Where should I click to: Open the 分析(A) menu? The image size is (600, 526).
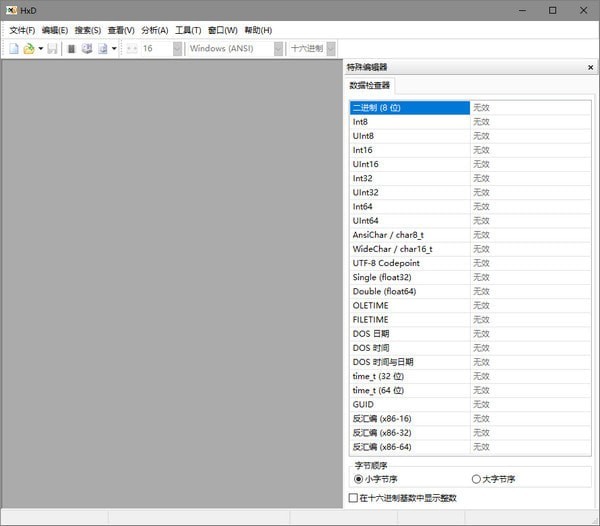(155, 30)
